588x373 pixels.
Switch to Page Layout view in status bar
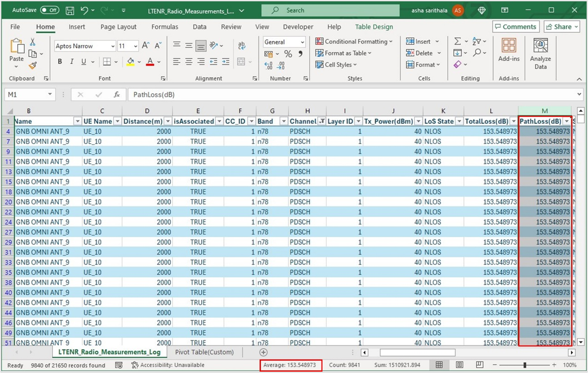[460, 365]
